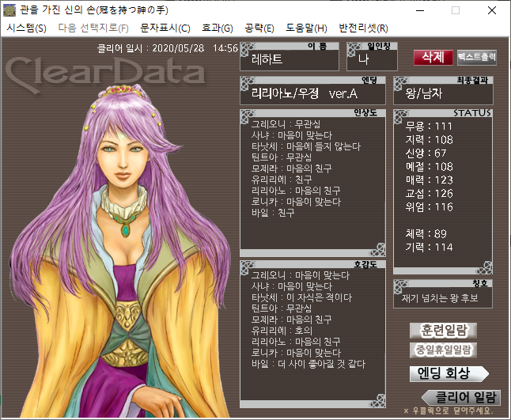The image size is (511, 420).
Task: Click 호감도 row 바일 : 더 사이 좋아질 것 같다
Action: click(x=308, y=364)
